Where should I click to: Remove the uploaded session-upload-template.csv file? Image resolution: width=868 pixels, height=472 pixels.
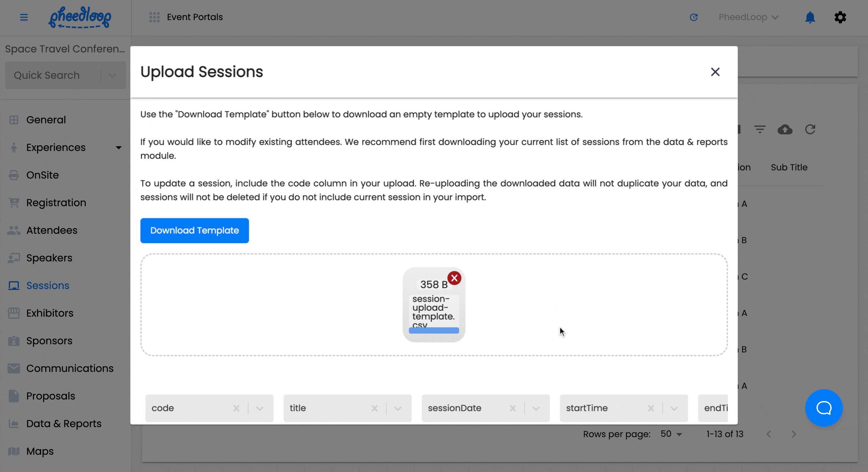pyautogui.click(x=454, y=278)
